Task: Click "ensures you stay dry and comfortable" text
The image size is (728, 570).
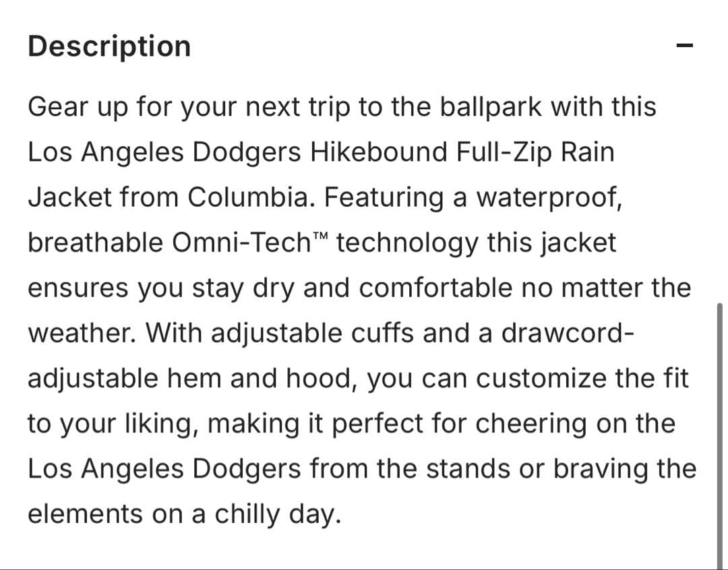Action: click(x=270, y=288)
